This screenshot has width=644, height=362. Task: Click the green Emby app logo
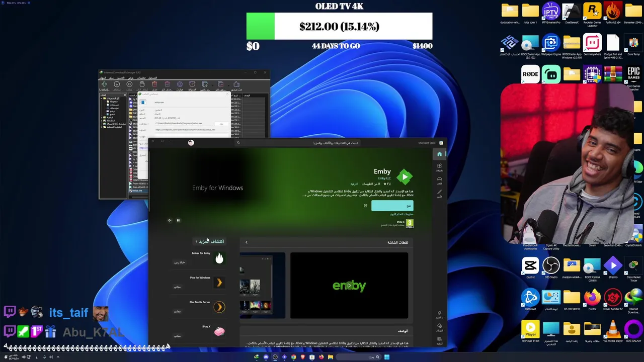click(405, 177)
